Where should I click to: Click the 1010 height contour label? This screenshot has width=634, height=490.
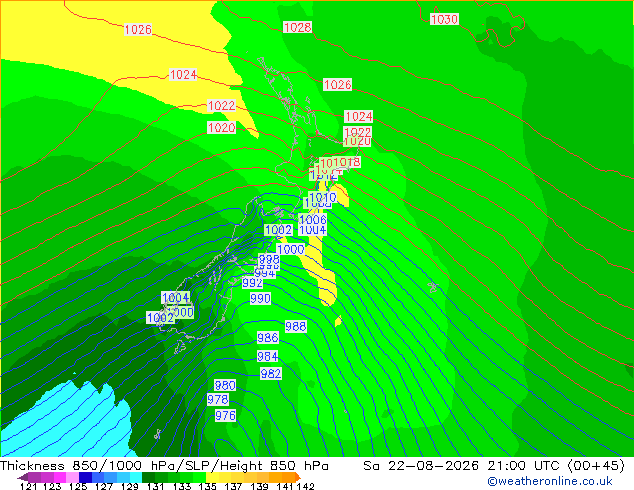323,197
